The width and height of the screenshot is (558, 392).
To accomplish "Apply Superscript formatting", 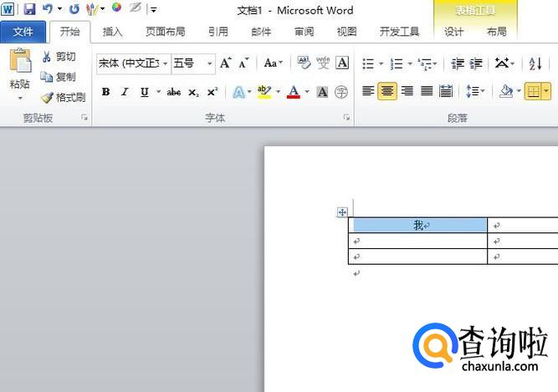I will [x=212, y=92].
